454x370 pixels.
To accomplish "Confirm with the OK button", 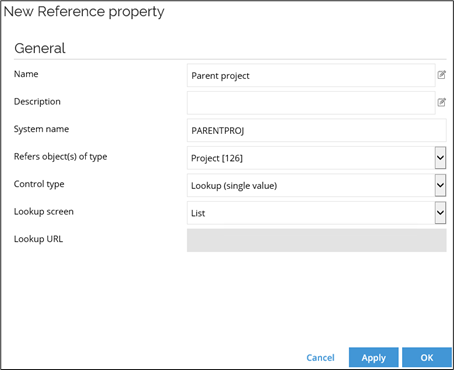I will 427,357.
